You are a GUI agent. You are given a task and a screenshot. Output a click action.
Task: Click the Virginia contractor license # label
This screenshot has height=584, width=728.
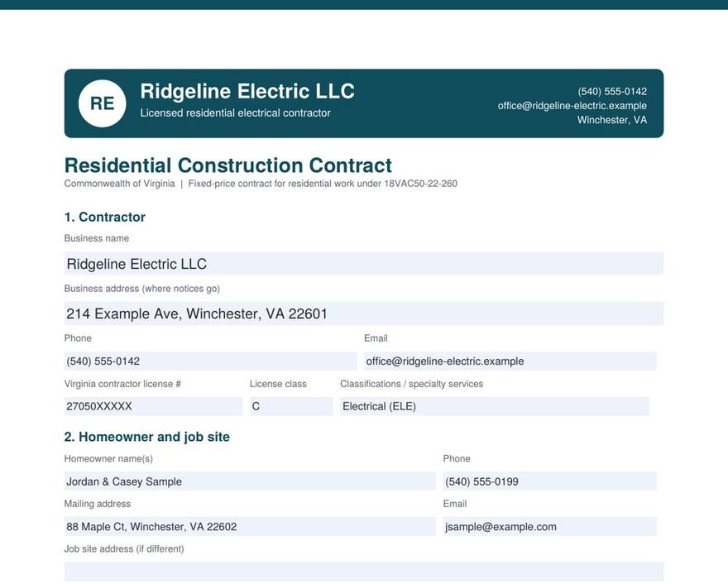pyautogui.click(x=122, y=384)
